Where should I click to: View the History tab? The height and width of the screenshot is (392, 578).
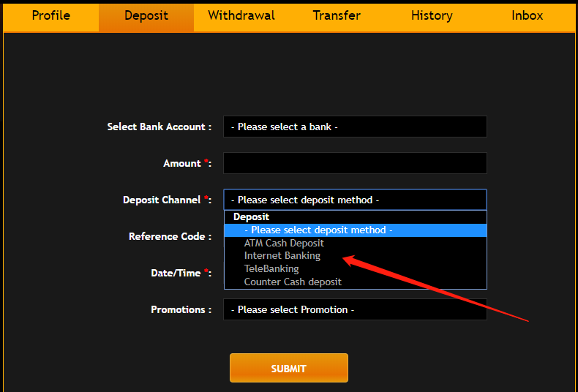432,16
